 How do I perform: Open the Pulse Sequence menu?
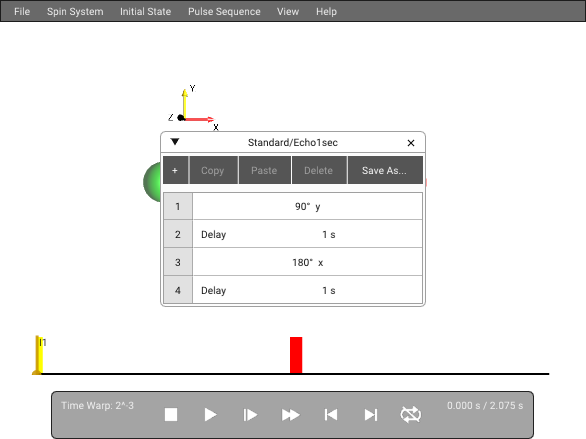(224, 12)
